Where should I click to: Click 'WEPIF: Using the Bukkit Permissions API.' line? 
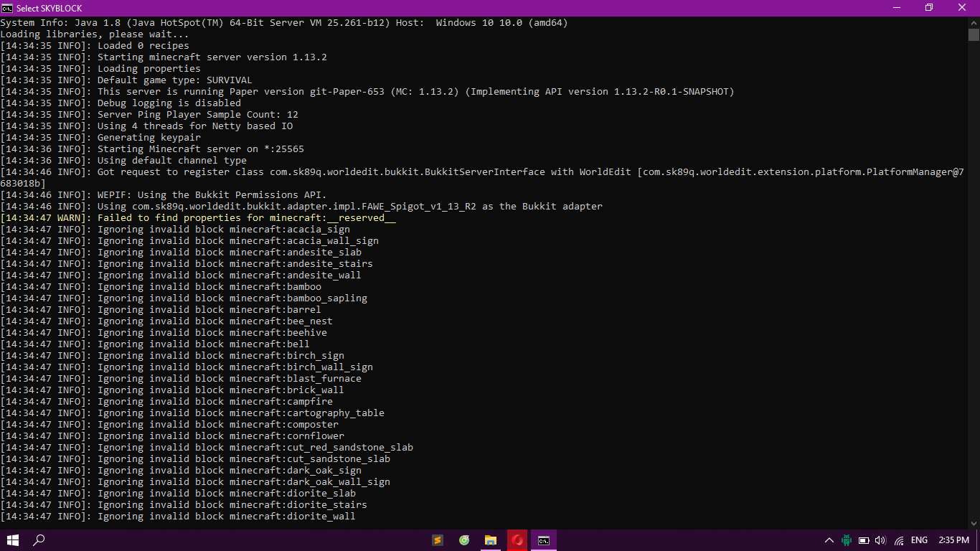(x=164, y=195)
